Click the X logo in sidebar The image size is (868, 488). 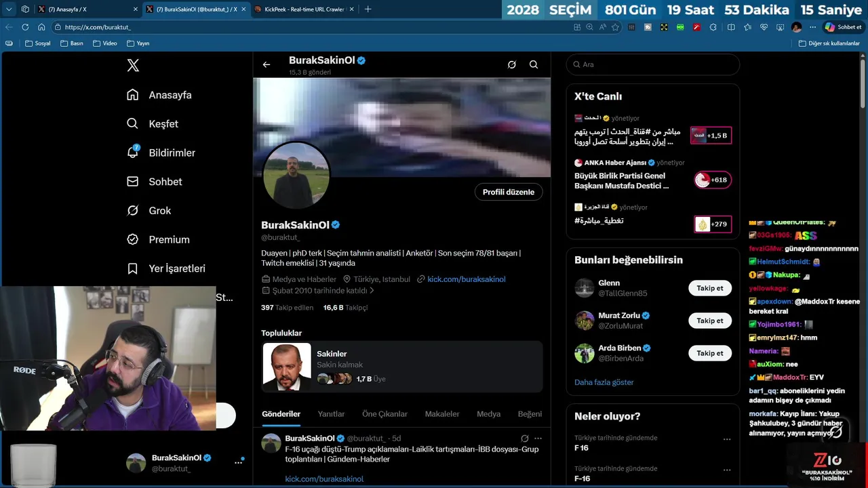[133, 65]
